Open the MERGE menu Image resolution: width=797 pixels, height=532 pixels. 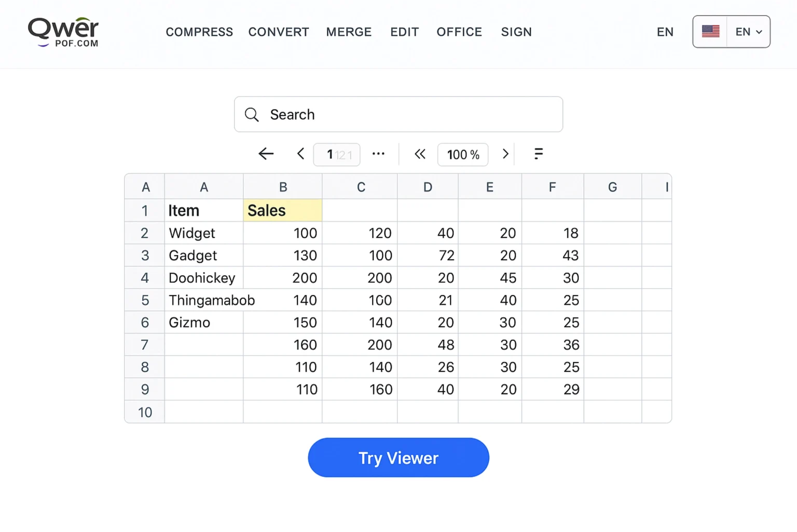pyautogui.click(x=349, y=32)
